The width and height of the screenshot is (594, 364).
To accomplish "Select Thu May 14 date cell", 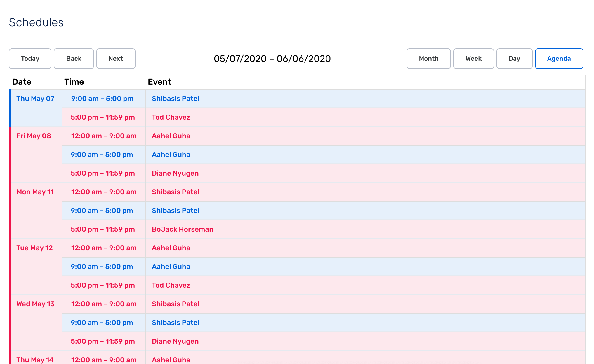I will [x=36, y=358].
